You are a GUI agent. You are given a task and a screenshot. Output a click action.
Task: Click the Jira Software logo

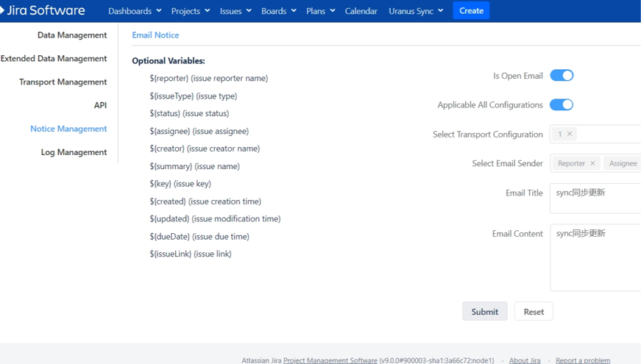click(43, 11)
